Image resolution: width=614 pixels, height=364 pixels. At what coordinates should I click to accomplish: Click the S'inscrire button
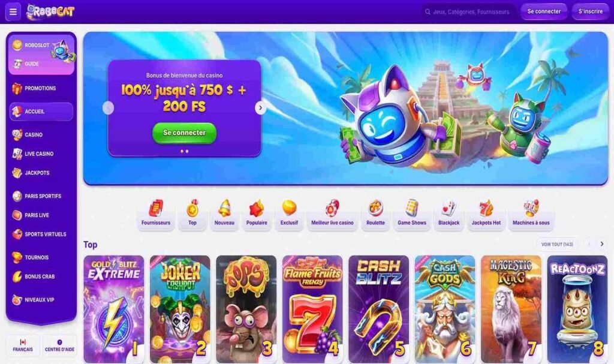[x=591, y=11]
